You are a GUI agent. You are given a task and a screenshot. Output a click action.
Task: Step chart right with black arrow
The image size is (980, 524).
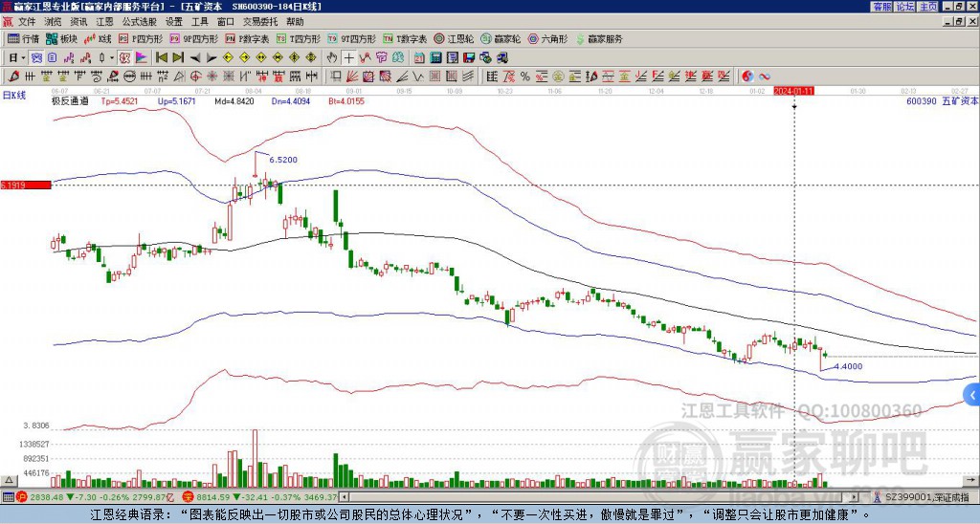click(x=212, y=58)
